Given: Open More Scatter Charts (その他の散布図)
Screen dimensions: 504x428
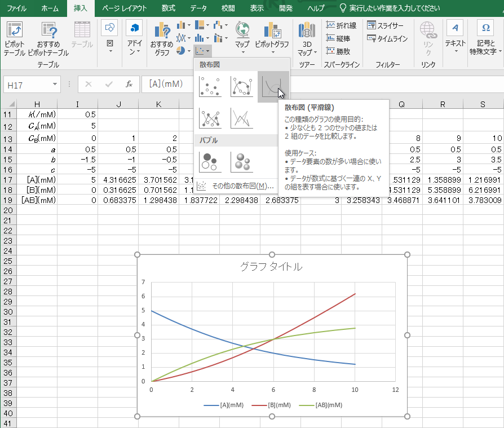Looking at the screenshot, I should click(236, 186).
